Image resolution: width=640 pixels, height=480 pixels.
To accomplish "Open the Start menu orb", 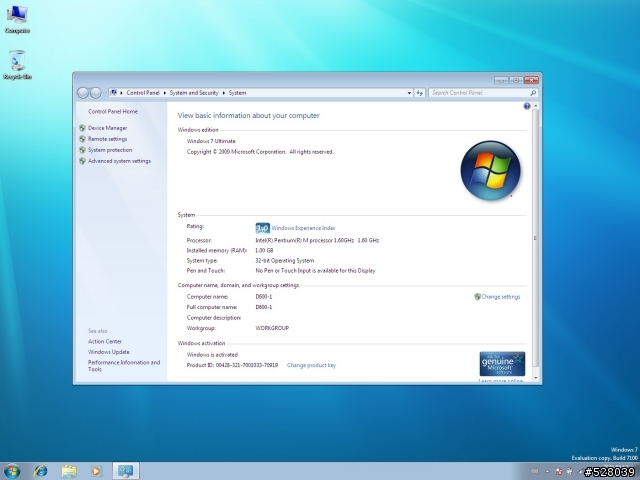I will [x=12, y=471].
